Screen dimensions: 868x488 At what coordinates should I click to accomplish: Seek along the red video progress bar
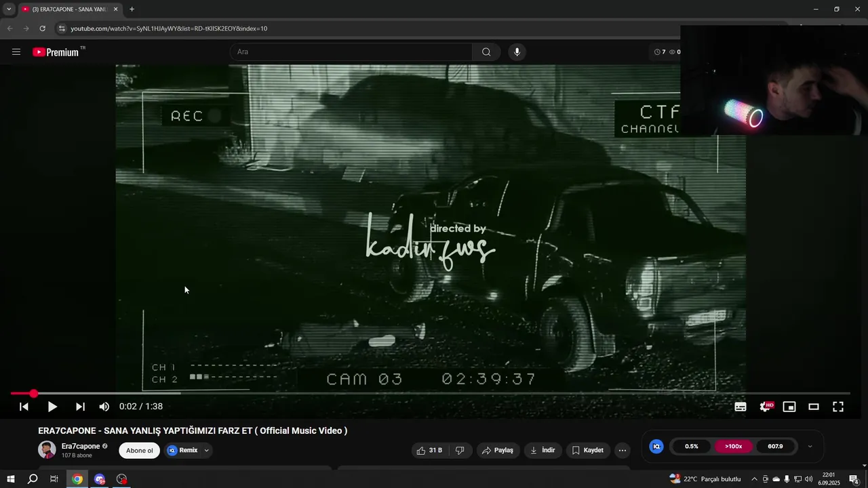[x=430, y=393]
